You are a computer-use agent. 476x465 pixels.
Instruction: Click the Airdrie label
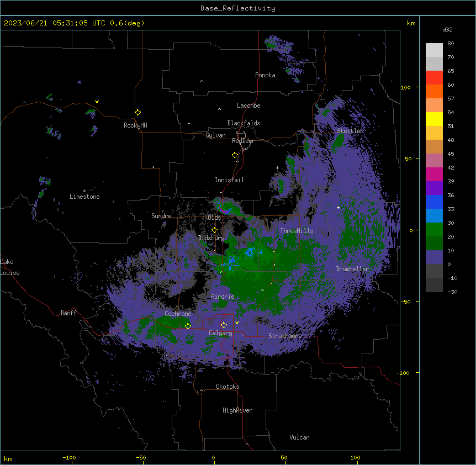[x=223, y=297]
